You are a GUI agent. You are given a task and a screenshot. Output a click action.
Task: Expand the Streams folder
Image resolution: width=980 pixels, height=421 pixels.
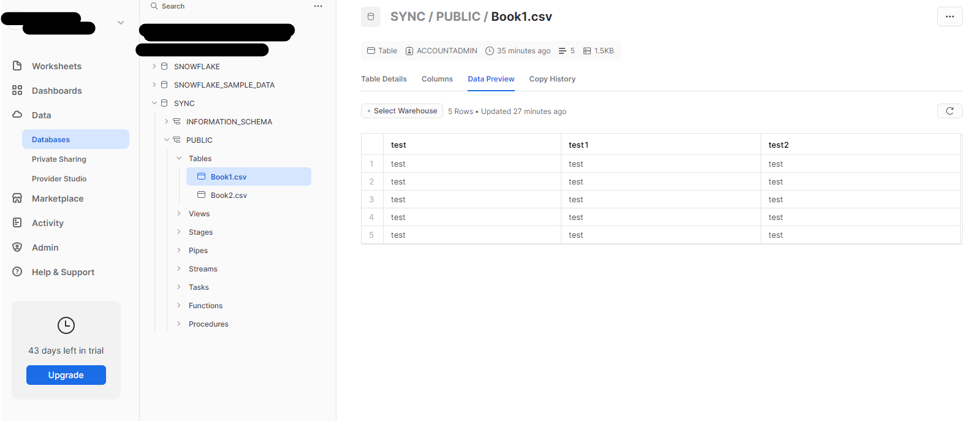(179, 268)
